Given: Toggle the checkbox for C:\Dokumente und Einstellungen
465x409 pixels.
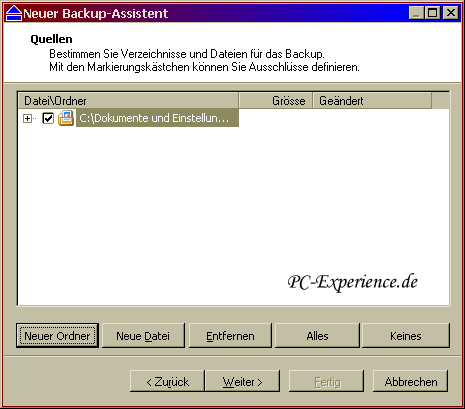Looking at the screenshot, I should pos(48,118).
